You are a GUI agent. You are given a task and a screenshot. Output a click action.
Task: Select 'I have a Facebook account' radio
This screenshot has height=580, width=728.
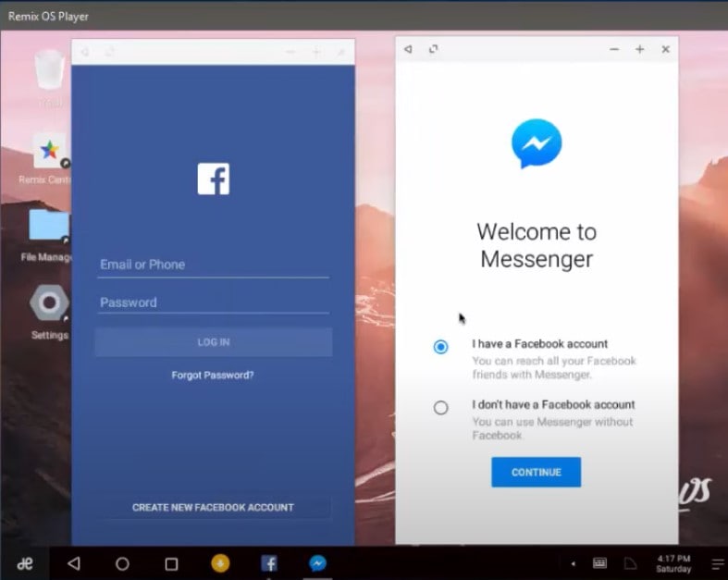tap(440, 347)
